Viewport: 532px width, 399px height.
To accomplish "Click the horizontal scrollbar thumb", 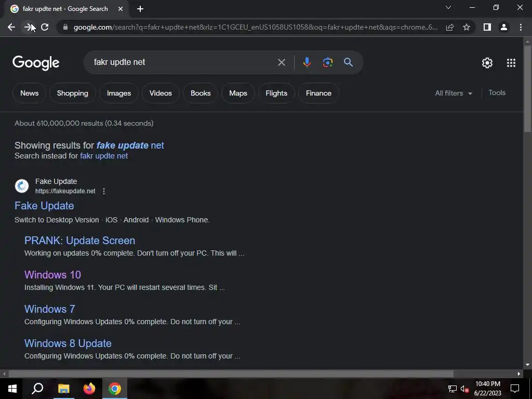I will point(231,374).
